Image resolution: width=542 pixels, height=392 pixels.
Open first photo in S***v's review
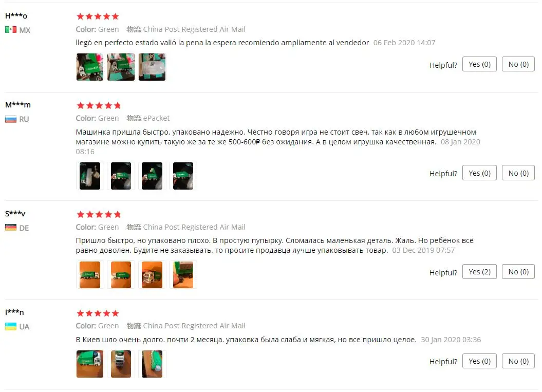click(x=90, y=275)
